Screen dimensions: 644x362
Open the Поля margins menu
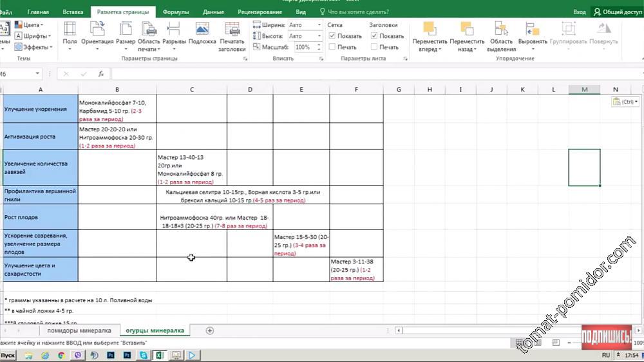pyautogui.click(x=70, y=36)
